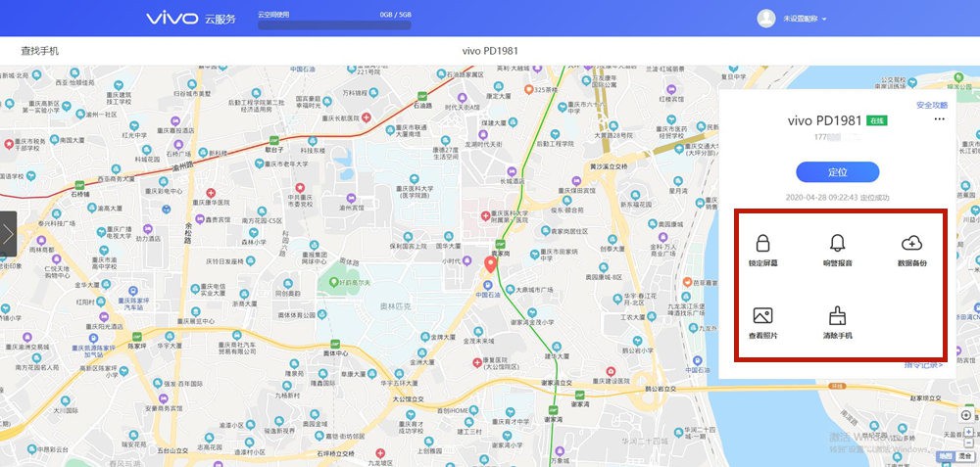Click the 歇台子 metro station marker
This screenshot has width=980, height=467.
(273, 140)
